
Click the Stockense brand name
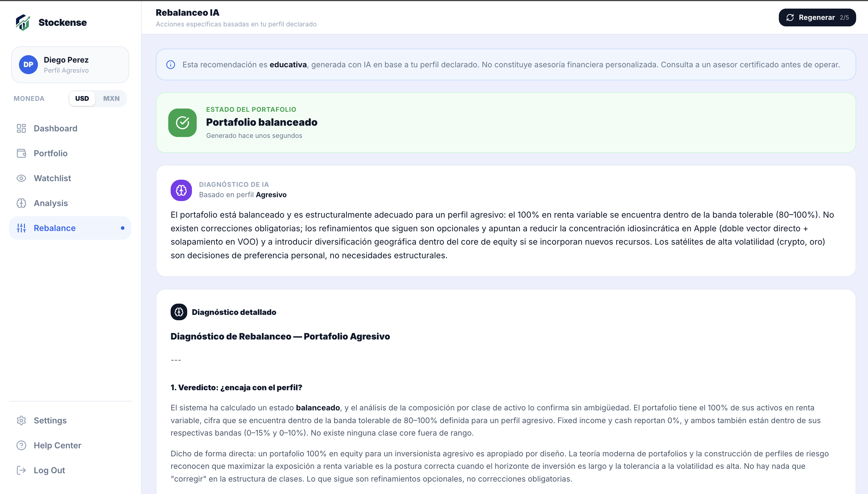63,23
